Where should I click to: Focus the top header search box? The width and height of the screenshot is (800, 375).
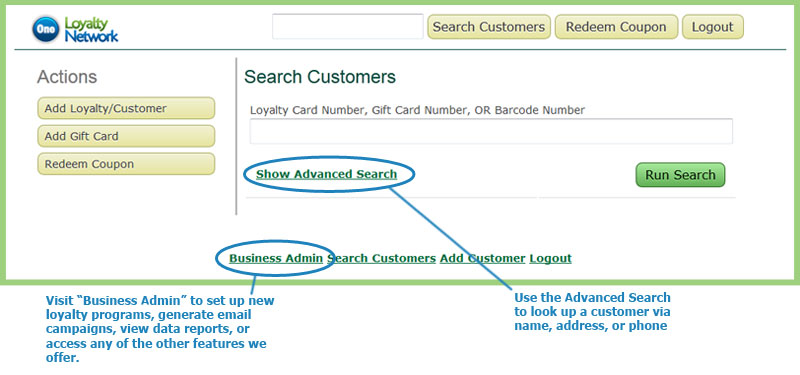(x=348, y=27)
